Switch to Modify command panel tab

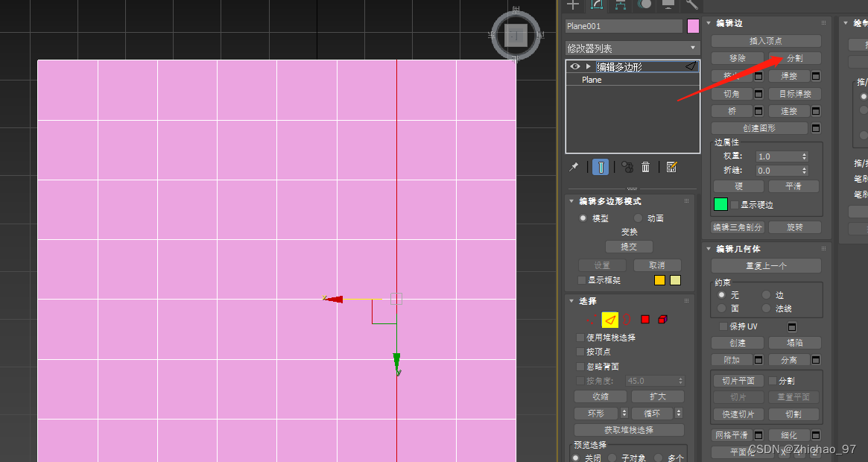coord(597,4)
